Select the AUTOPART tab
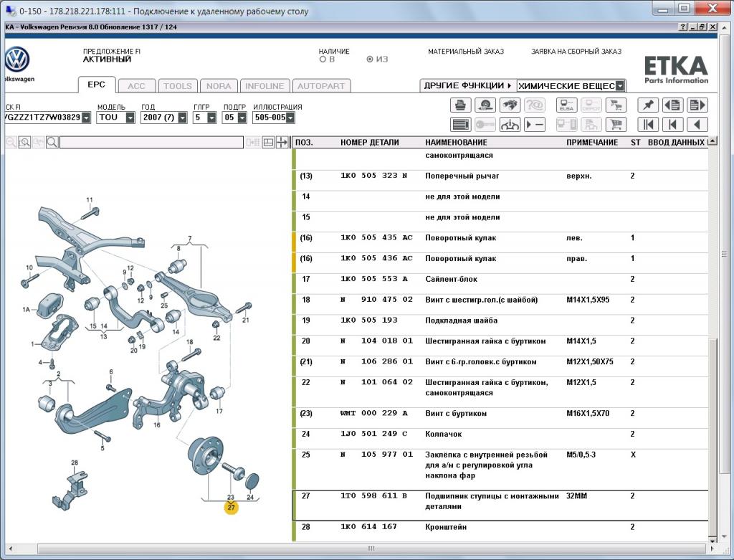 click(x=321, y=86)
